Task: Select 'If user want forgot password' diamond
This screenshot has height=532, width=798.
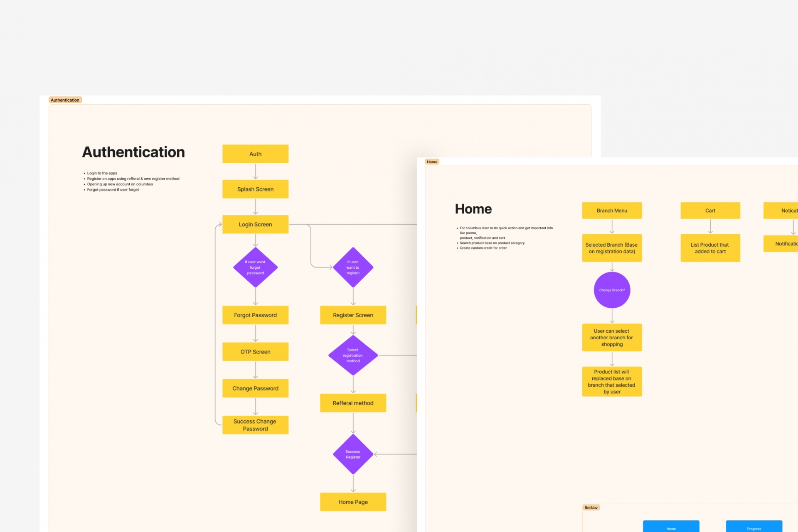Action: (255, 267)
